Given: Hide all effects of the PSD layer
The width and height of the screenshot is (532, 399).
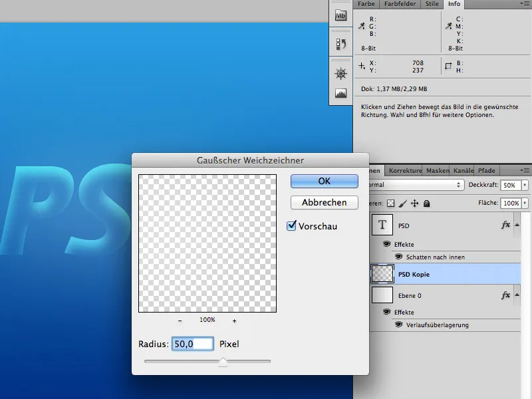Looking at the screenshot, I should tap(386, 244).
